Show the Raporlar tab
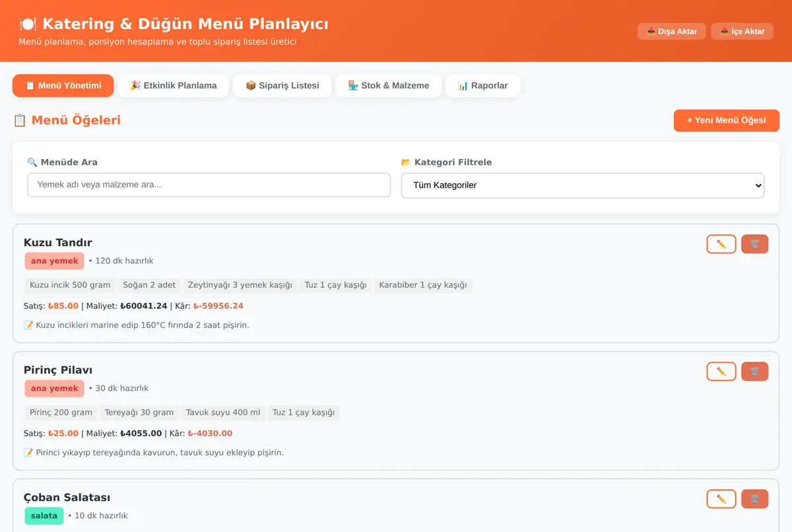 pos(482,86)
